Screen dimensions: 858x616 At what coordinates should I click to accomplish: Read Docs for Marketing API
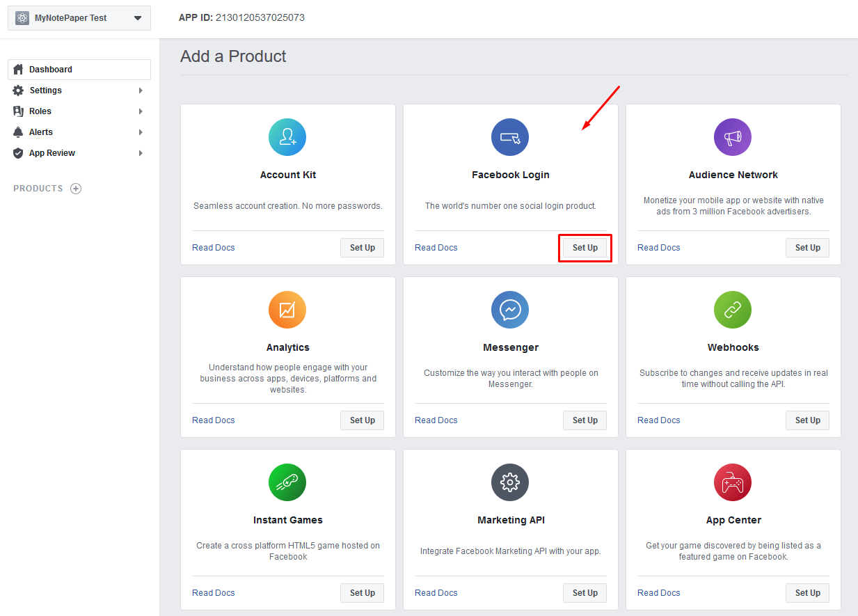(x=436, y=593)
